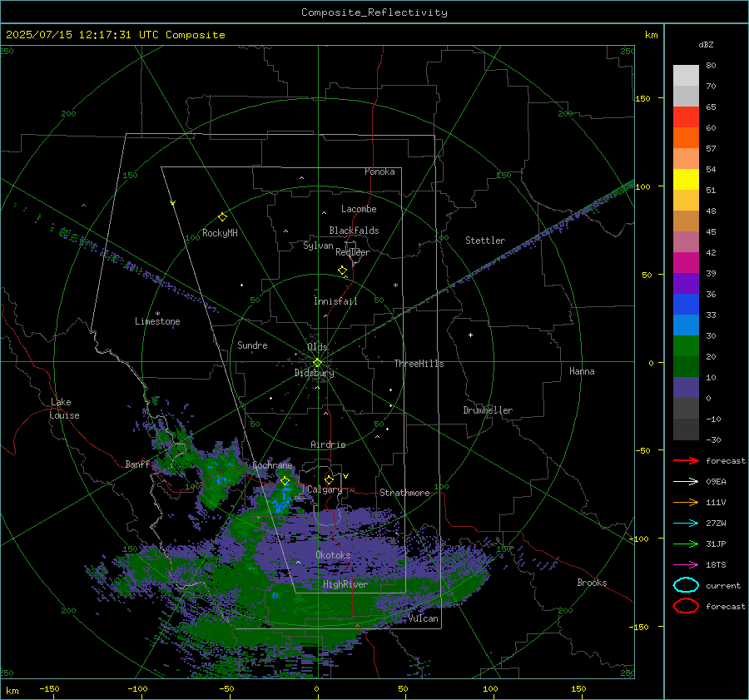749x700 pixels.
Task: Click the Airdrie city label
Action: 328,444
